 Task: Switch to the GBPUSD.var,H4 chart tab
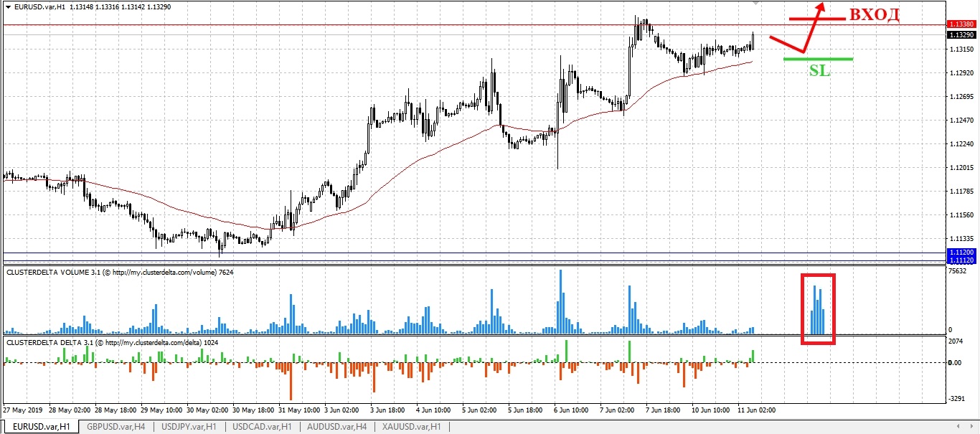tap(115, 427)
